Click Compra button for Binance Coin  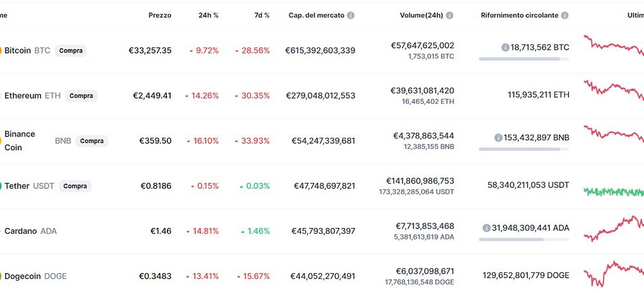(x=91, y=141)
